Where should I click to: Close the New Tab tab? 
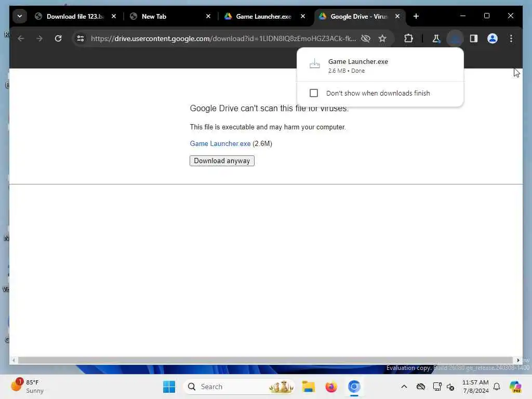click(x=208, y=16)
